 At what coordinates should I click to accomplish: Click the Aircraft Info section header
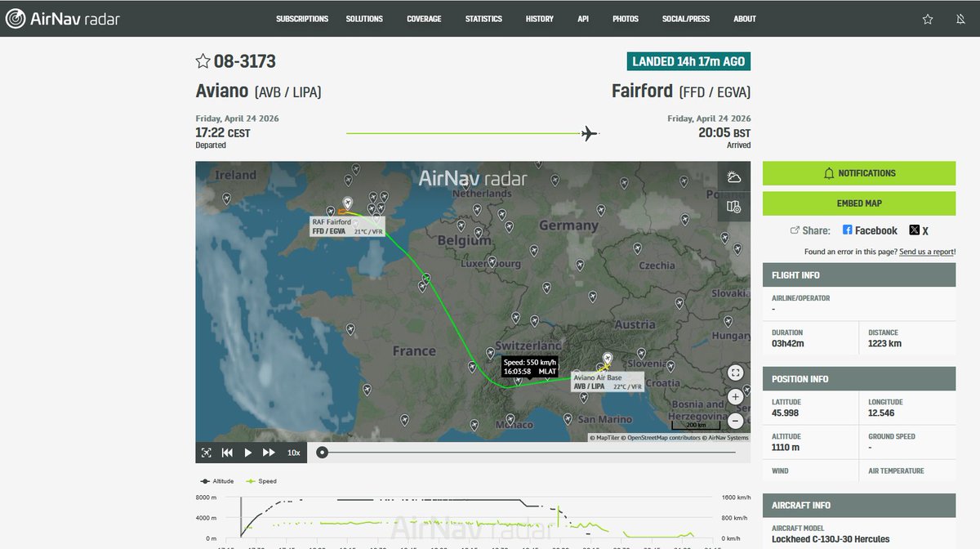point(859,505)
